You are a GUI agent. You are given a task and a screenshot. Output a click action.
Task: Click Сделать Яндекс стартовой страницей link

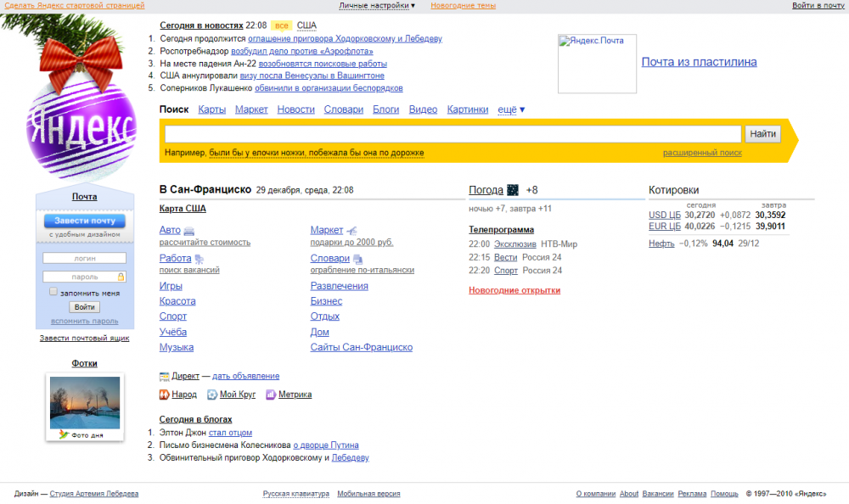click(75, 5)
